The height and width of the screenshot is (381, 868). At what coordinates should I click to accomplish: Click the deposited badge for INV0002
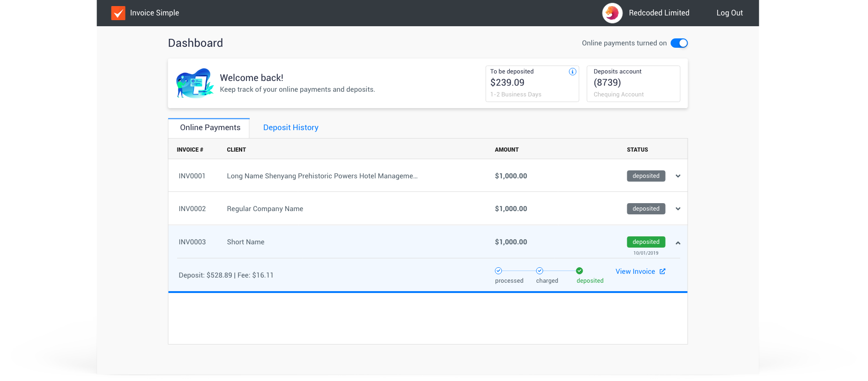tap(646, 209)
